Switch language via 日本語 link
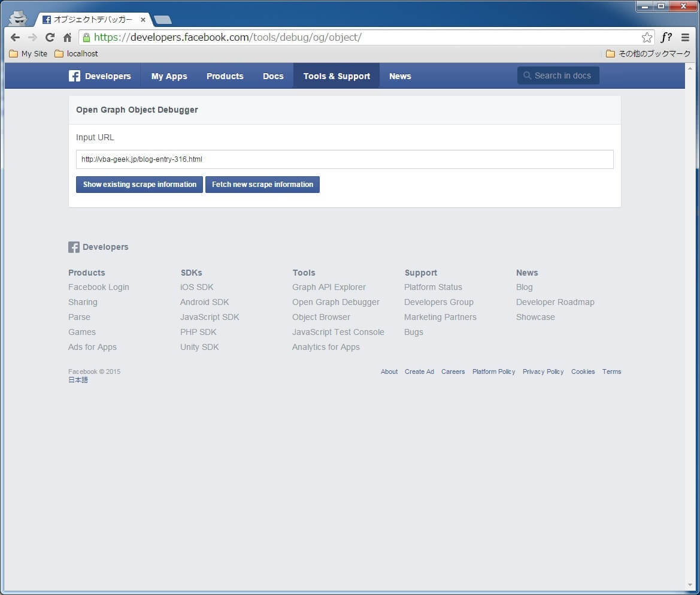700x595 pixels. click(78, 380)
